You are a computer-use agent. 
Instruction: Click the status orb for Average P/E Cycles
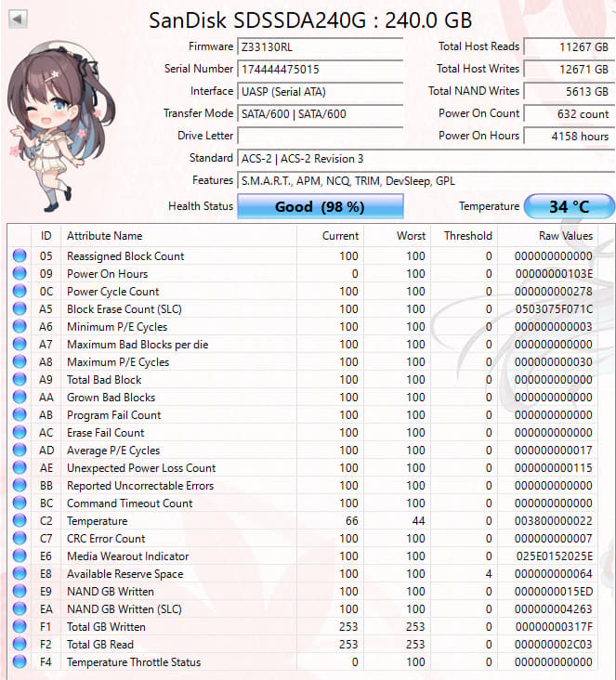tap(20, 451)
